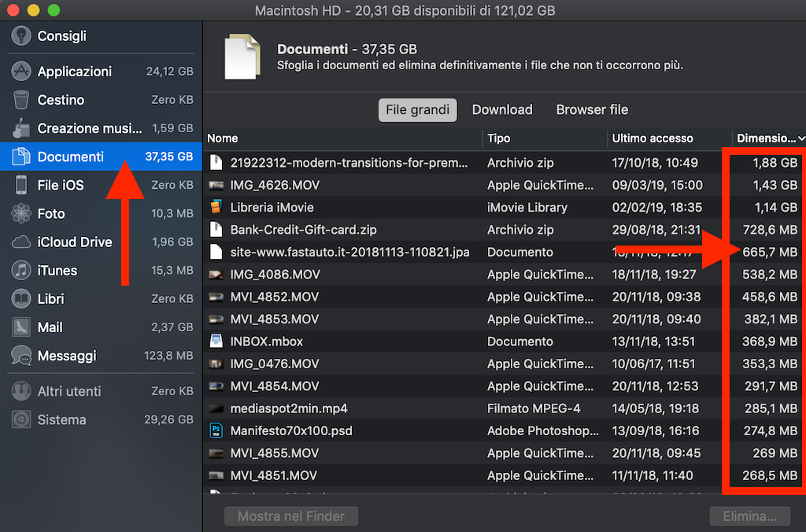This screenshot has height=532, width=806.
Task: Select the file name Bank-Credit-Gift-card.zip
Action: (303, 230)
